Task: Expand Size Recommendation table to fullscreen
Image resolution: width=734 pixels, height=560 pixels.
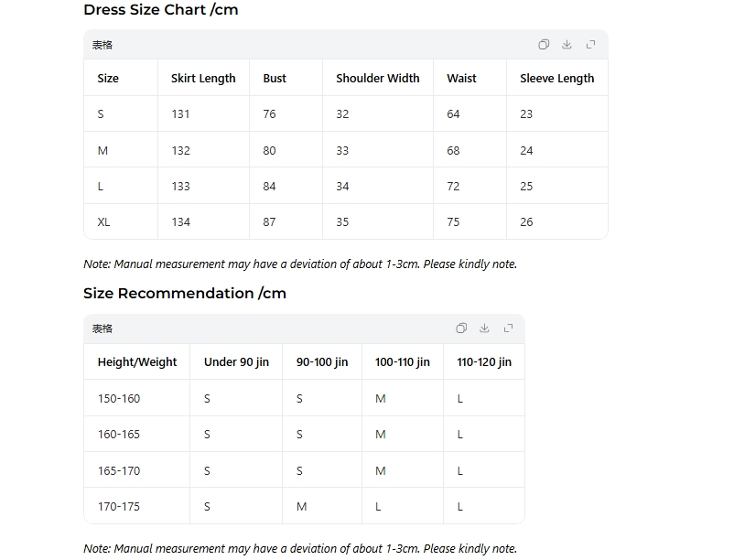Action: click(508, 328)
